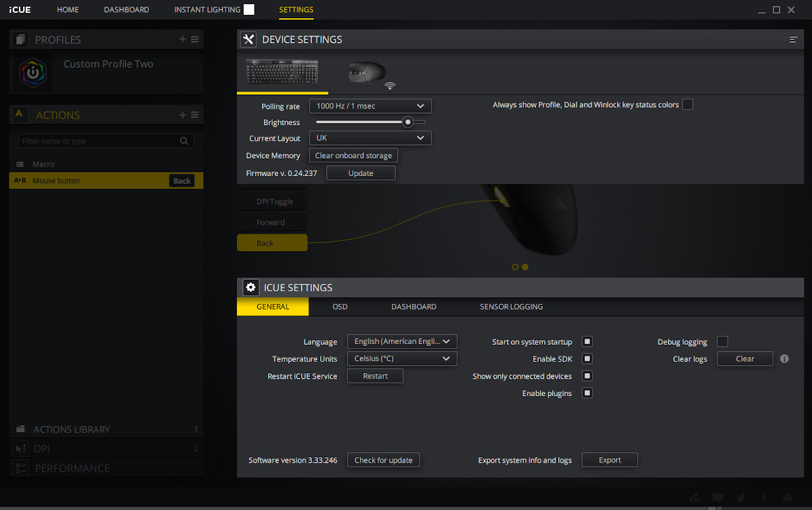Open the Profiles panel menu icon
The image size is (812, 510).
pyautogui.click(x=195, y=39)
